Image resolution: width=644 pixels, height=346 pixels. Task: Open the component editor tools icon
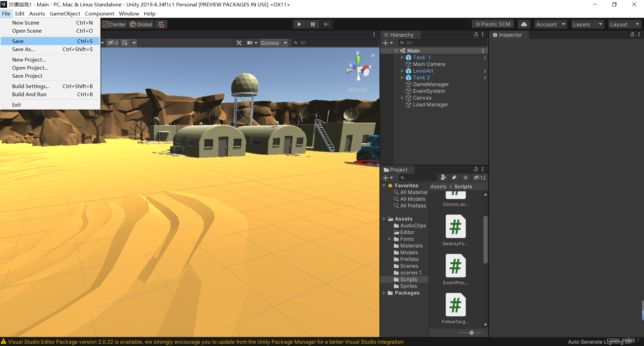coord(239,43)
